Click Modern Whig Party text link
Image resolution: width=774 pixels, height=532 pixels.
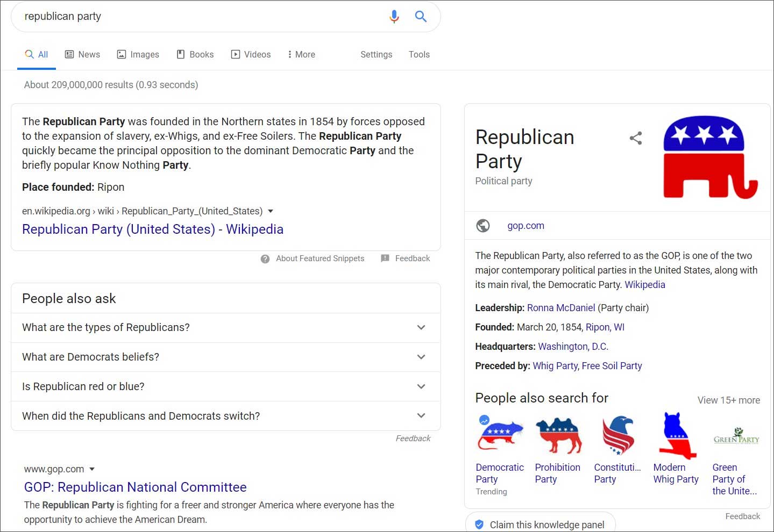point(676,473)
